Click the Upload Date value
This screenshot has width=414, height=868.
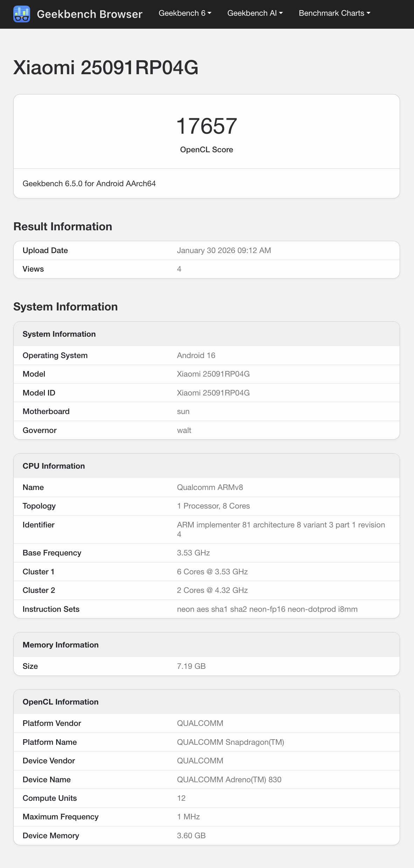(x=224, y=251)
